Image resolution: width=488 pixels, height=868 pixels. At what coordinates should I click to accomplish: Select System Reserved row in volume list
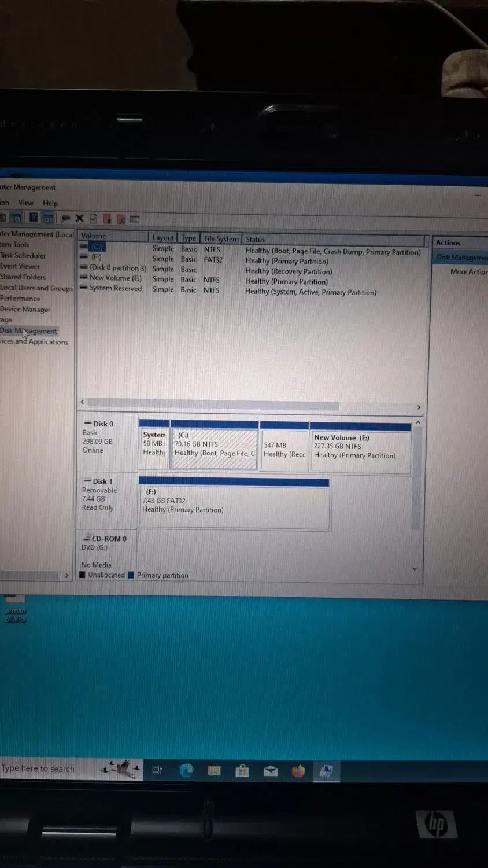point(251,289)
